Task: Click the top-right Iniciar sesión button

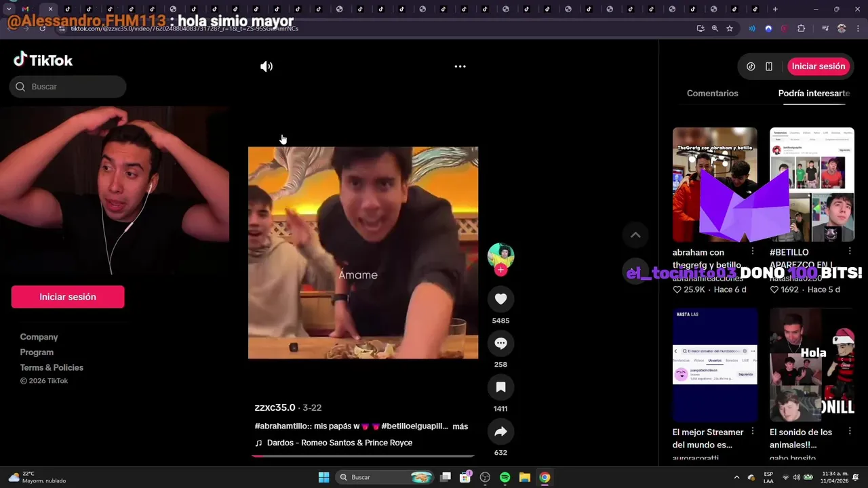Action: click(818, 66)
